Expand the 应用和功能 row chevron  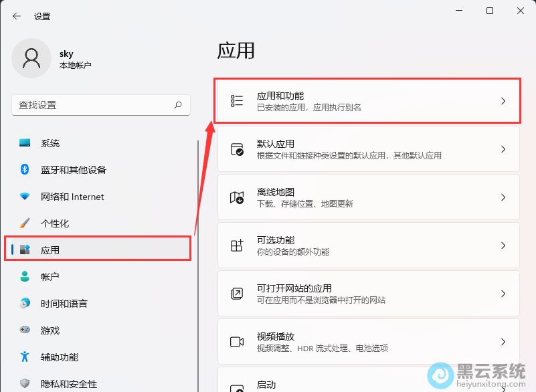click(x=503, y=100)
